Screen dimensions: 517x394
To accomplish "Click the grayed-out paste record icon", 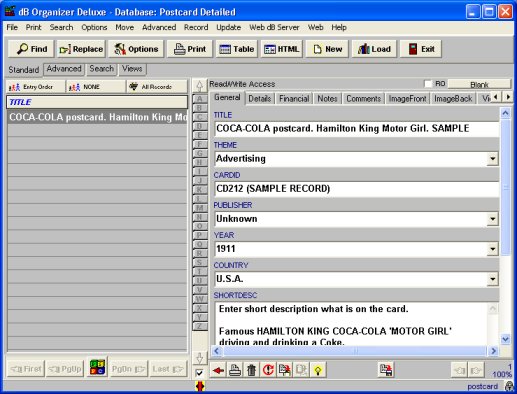I will pyautogui.click(x=301, y=370).
